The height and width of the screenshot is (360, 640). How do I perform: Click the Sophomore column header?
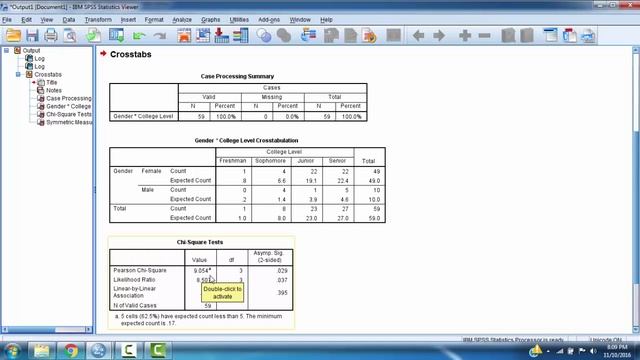coord(270,161)
